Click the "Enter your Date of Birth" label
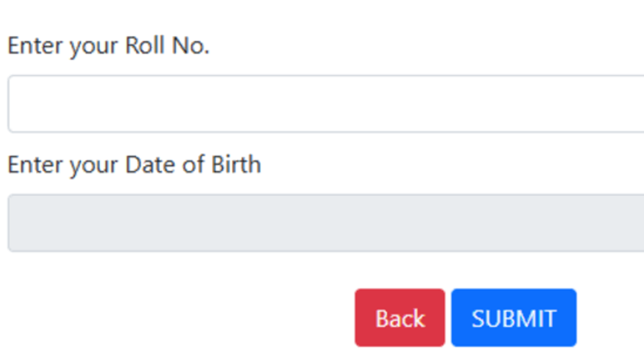 (134, 165)
